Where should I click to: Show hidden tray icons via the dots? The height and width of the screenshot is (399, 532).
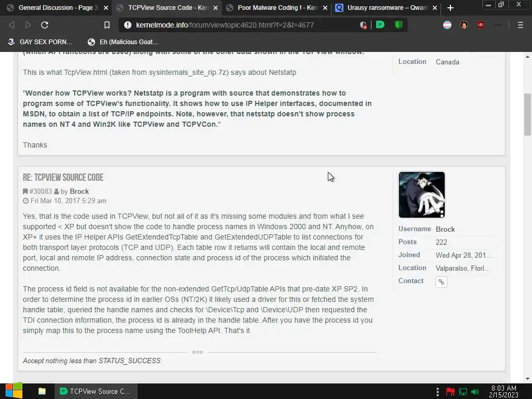click(x=437, y=392)
